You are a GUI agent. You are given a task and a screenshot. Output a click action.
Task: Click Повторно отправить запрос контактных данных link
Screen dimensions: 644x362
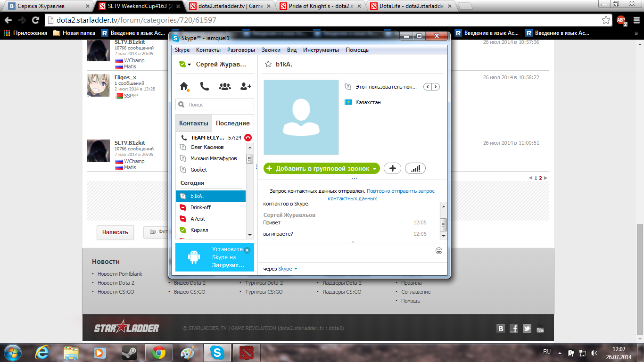coord(381,195)
